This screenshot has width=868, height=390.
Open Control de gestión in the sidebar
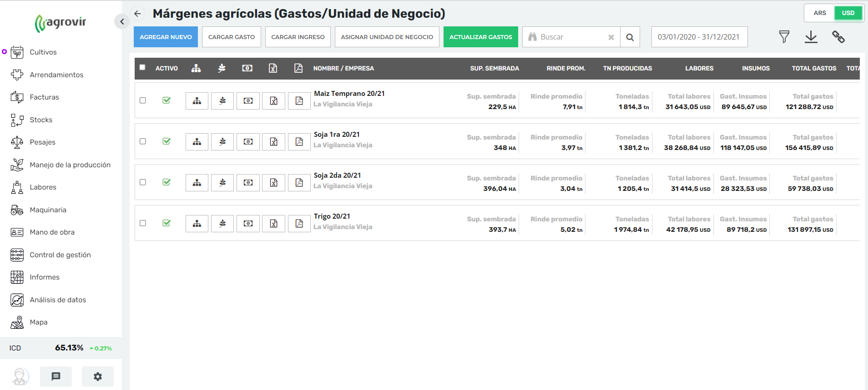(60, 255)
